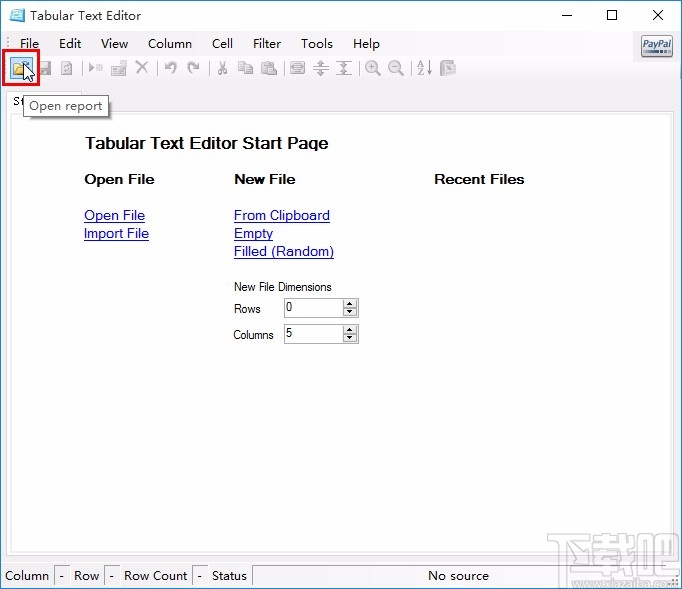The width and height of the screenshot is (682, 589).
Task: Click the Delete X toolbar icon
Action: pyautogui.click(x=142, y=68)
